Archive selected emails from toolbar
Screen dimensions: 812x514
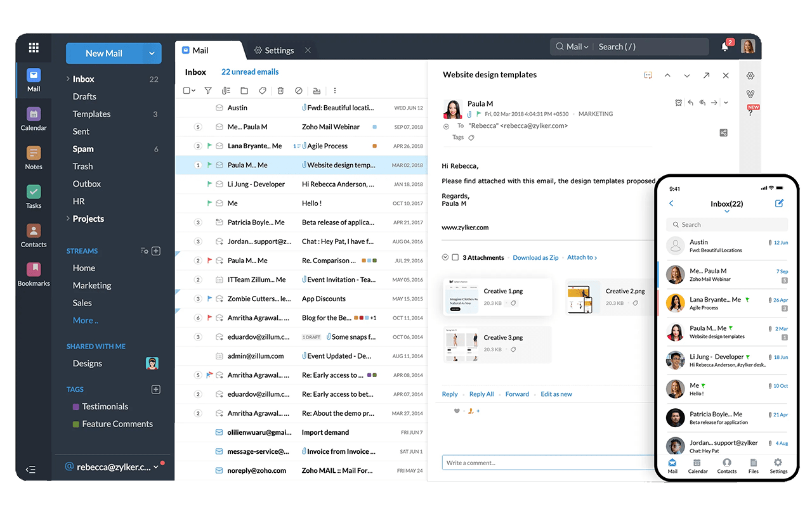pyautogui.click(x=317, y=91)
